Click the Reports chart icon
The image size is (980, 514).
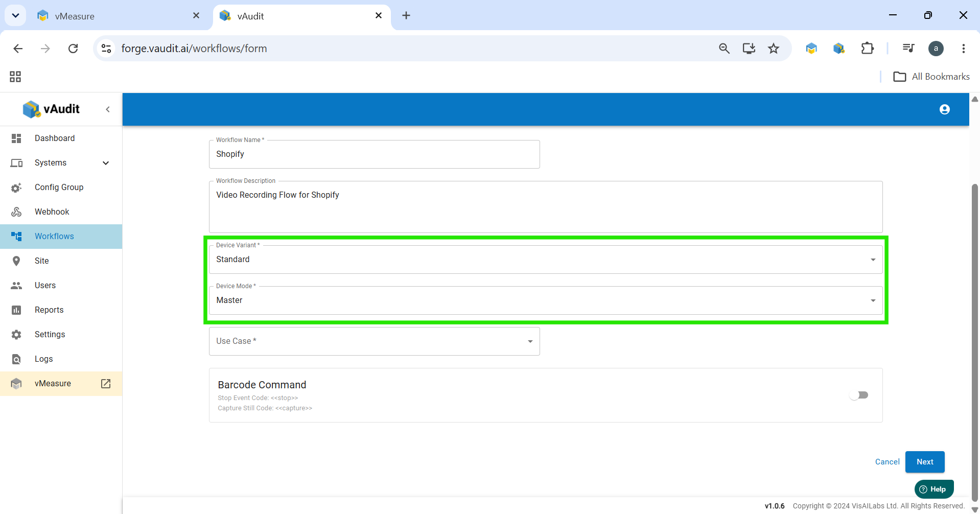(16, 310)
